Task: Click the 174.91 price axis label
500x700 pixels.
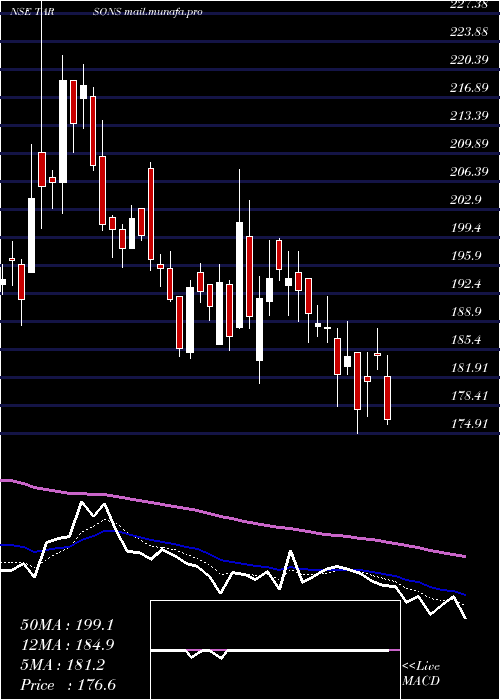Action: click(x=468, y=424)
